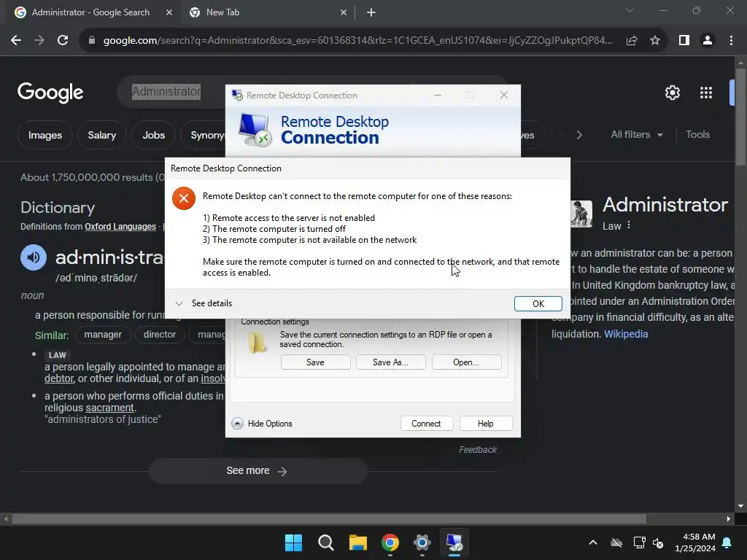Reload the current page
The image size is (747, 560).
pyautogui.click(x=63, y=41)
